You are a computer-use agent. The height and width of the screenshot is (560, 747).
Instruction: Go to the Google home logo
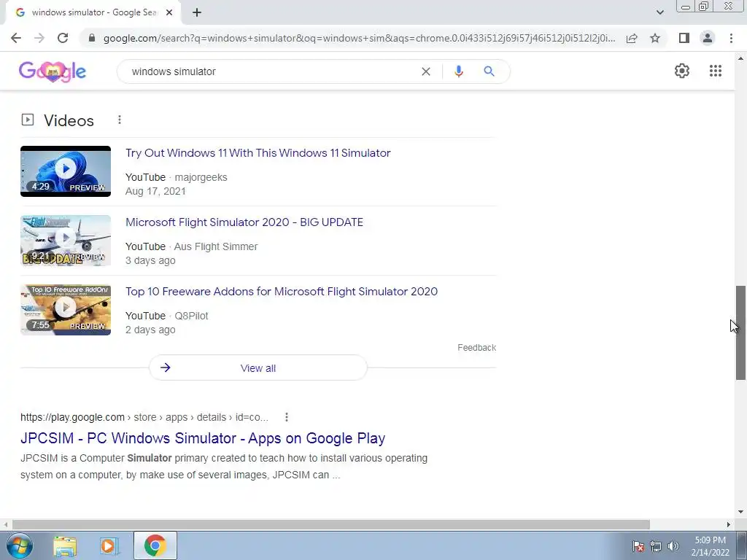pos(53,71)
